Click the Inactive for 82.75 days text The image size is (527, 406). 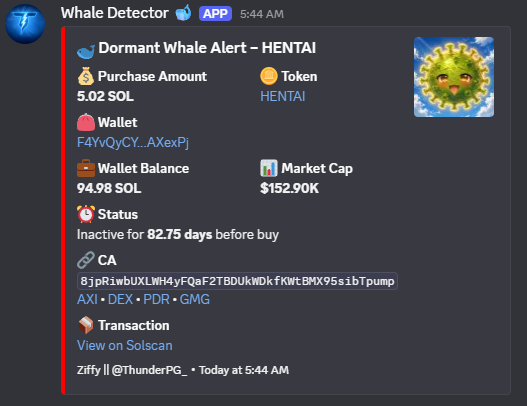178,235
